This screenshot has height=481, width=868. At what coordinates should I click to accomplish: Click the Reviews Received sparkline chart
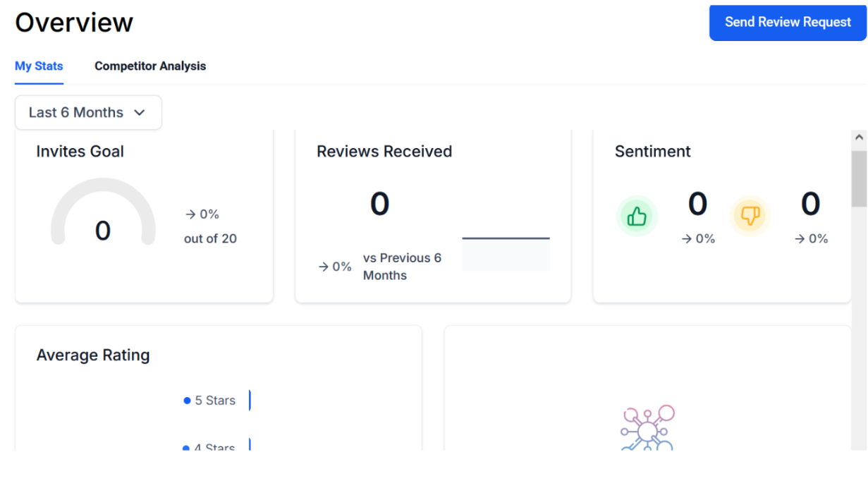click(x=506, y=253)
